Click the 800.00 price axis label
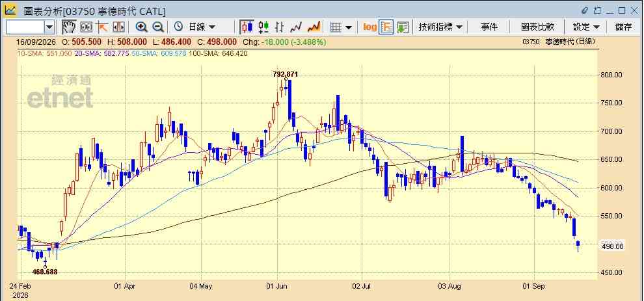The width and height of the screenshot is (644, 301). tap(613, 75)
